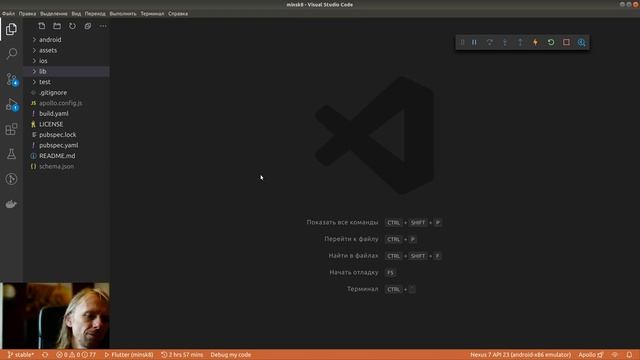Viewport: 640px width, 360px height.
Task: Create a new file in Explorer toolbar
Action: pyautogui.click(x=42, y=26)
